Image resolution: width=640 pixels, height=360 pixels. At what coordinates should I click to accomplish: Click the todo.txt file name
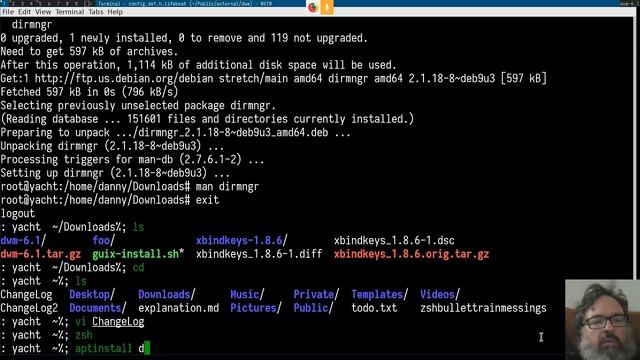coord(374,308)
